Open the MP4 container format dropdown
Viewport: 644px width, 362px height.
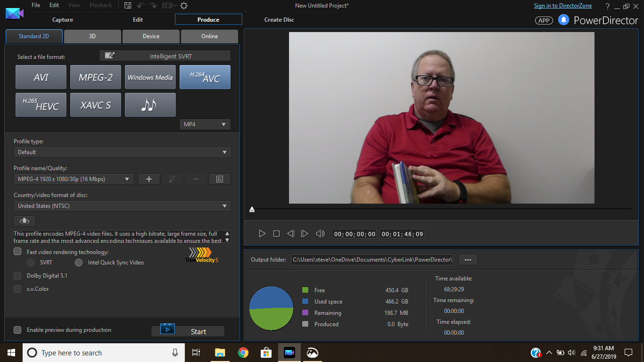(x=205, y=124)
